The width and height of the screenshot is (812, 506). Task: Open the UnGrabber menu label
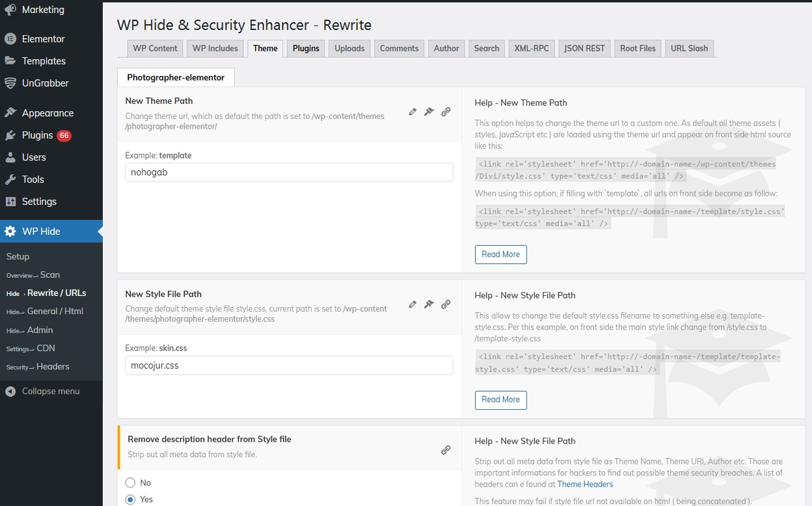pos(46,83)
